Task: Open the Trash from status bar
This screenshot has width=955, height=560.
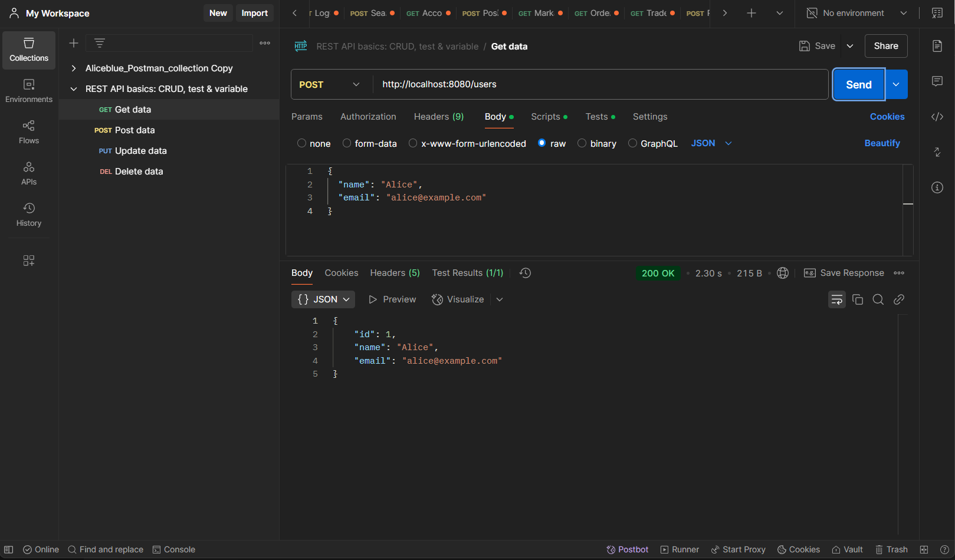Action: click(x=891, y=549)
